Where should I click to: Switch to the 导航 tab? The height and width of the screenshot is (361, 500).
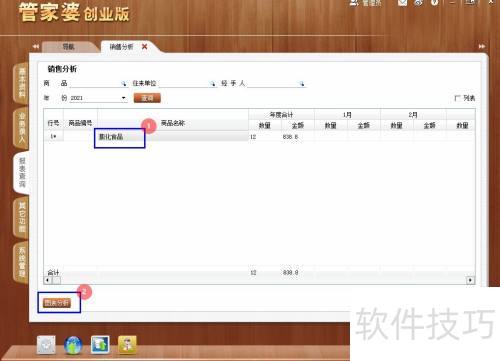click(x=69, y=47)
